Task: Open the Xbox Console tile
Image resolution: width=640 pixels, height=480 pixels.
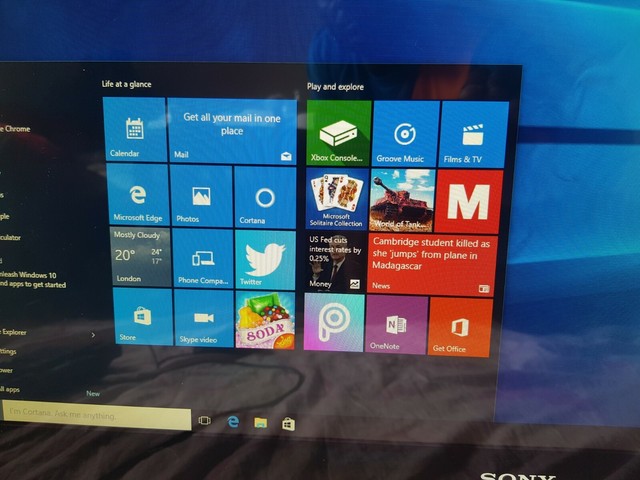Action: (339, 133)
